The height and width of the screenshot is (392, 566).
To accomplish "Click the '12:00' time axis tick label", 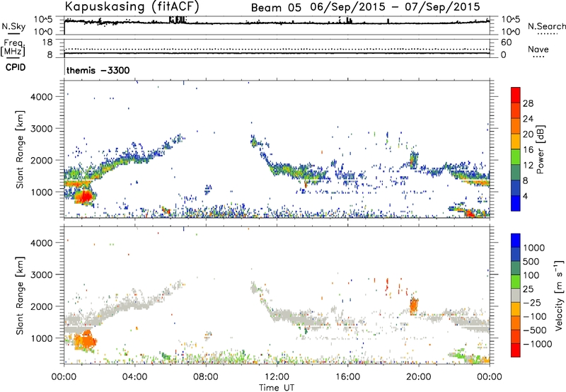I will coord(277,377).
